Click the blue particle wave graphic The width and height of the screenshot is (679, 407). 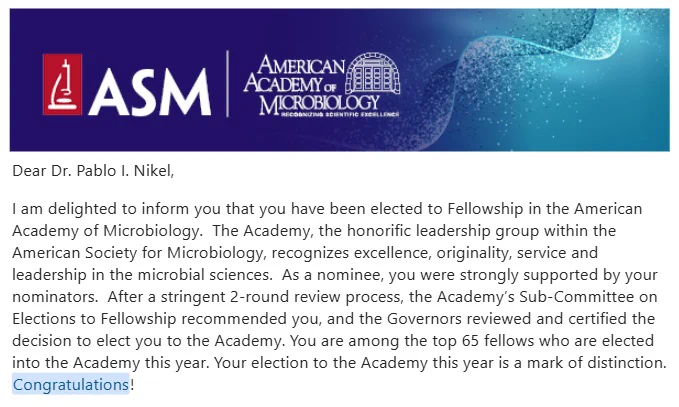pyautogui.click(x=541, y=80)
